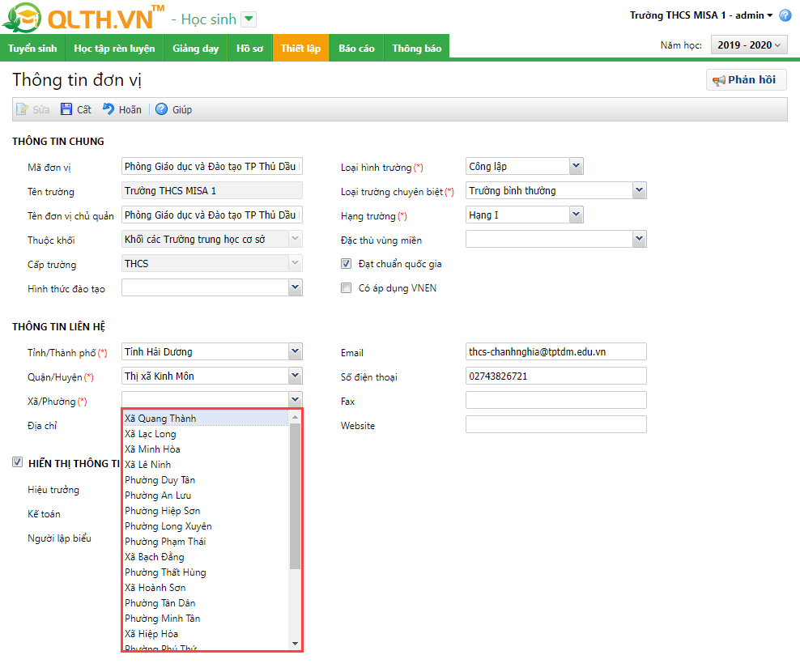This screenshot has height=672, width=800.
Task: Open the Học sinh module dropdown arrow
Action: click(249, 19)
